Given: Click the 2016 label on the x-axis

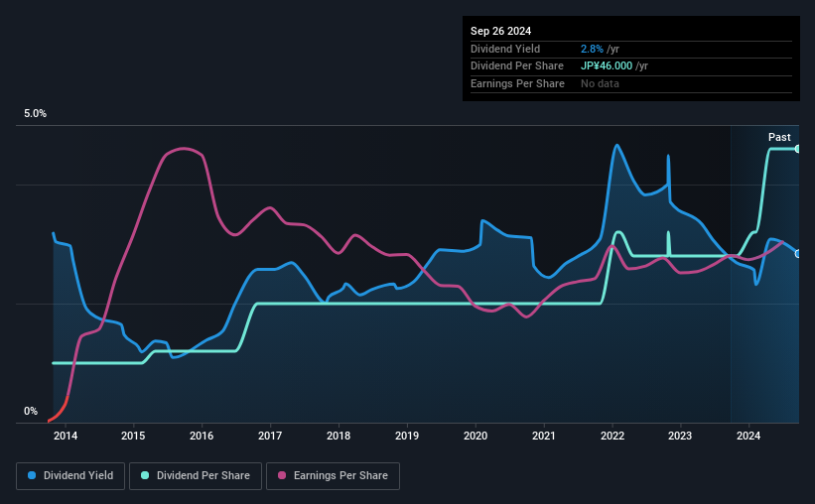Looking at the screenshot, I should coord(202,436).
